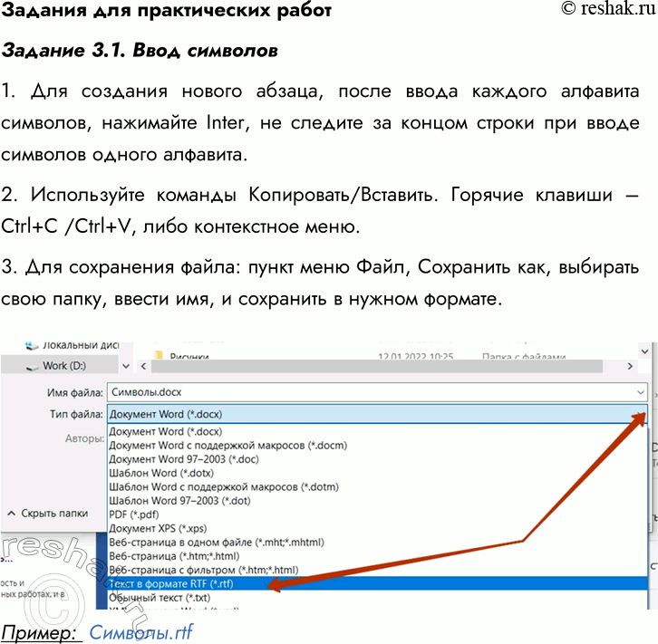Open the Символы.rtf example link
Screen dimensions: 658x644
tap(140, 630)
